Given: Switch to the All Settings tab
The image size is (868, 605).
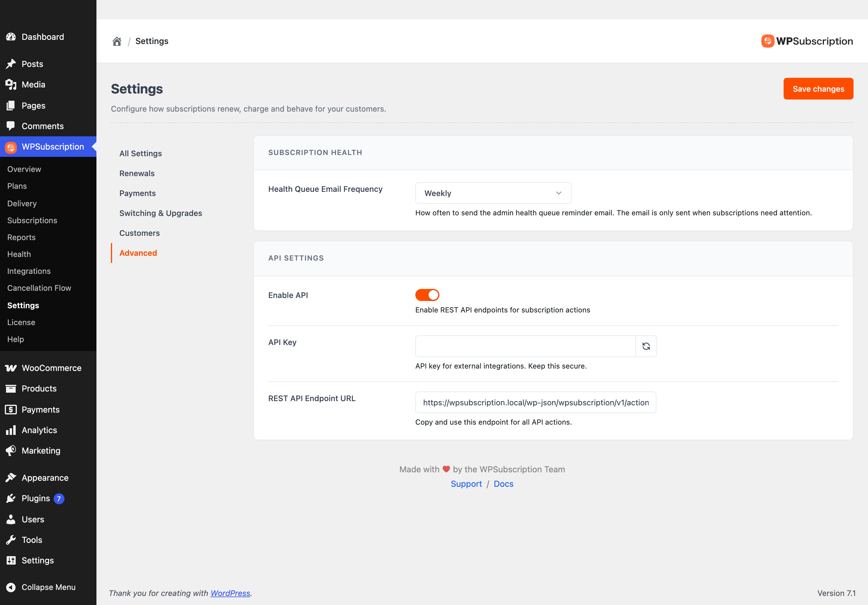Looking at the screenshot, I should 141,154.
